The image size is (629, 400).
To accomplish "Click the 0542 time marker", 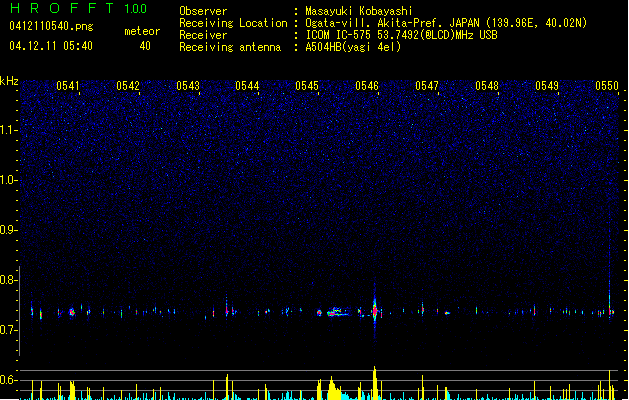I will pyautogui.click(x=128, y=86).
